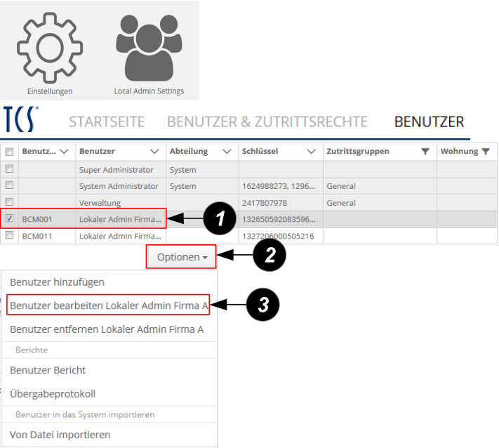The width and height of the screenshot is (499, 448).
Task: Check the BCM011 row checkbox
Action: click(x=10, y=236)
